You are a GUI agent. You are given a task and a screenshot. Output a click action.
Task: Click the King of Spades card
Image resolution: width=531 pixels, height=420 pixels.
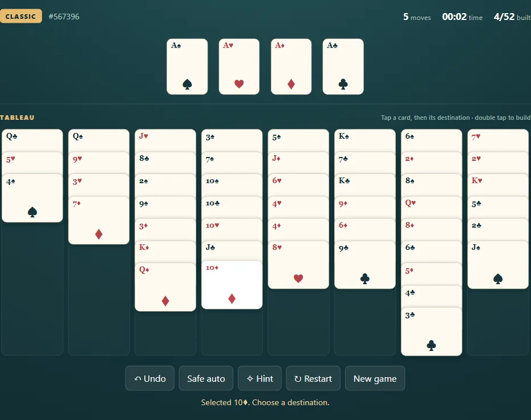[x=365, y=140]
